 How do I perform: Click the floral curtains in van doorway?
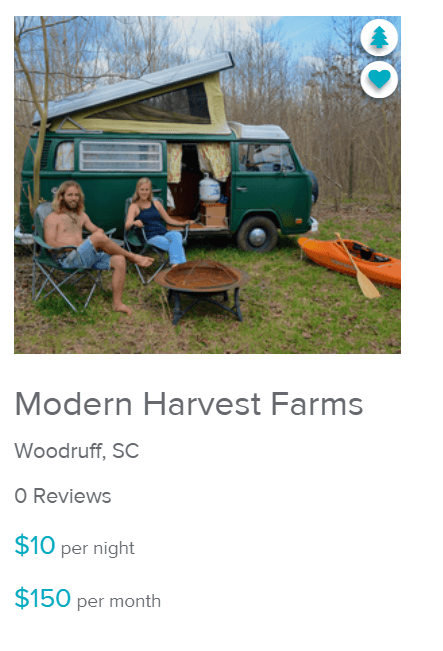[199, 161]
